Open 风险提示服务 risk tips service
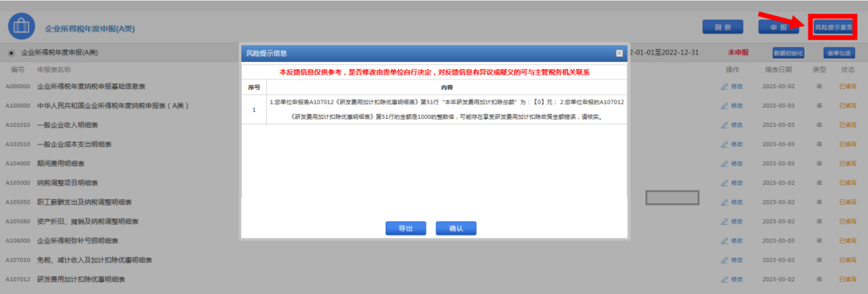Screen dimensions: 868x294 point(833,27)
